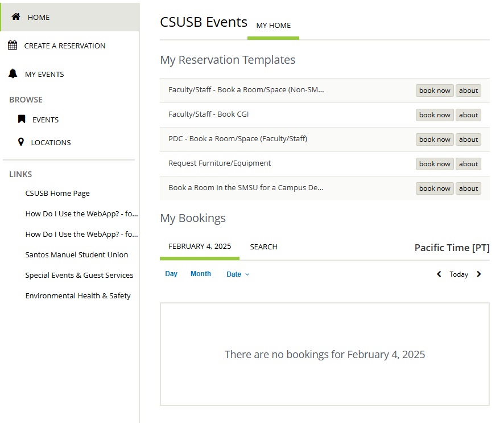Book now Request Furniture/Equipment
This screenshot has height=423, width=504.
click(x=435, y=164)
